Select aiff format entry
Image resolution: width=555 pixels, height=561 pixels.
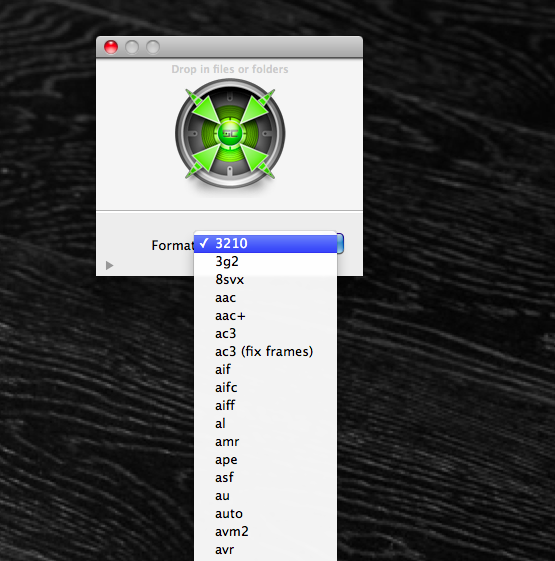(265, 405)
